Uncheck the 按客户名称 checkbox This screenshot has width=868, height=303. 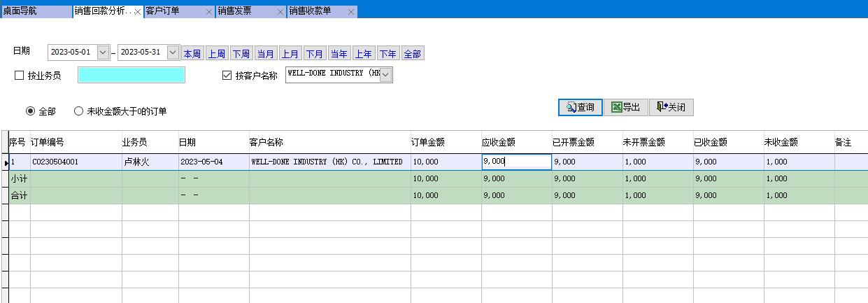point(227,76)
